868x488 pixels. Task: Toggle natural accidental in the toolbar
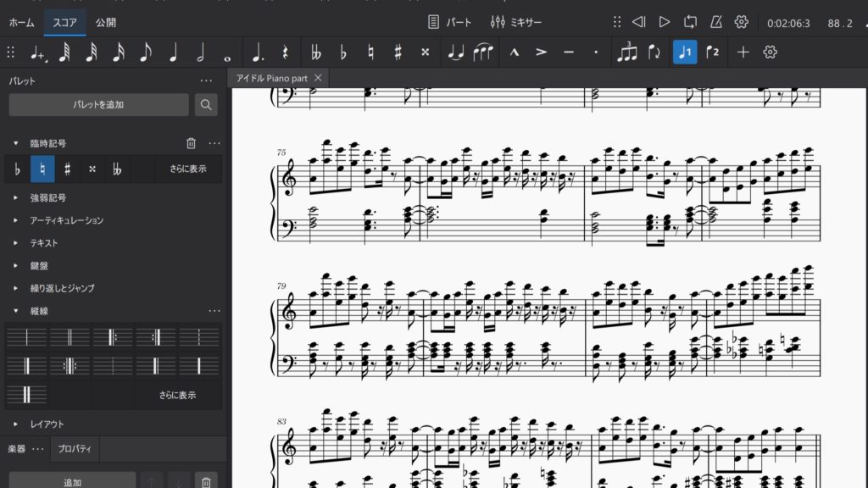(x=370, y=52)
